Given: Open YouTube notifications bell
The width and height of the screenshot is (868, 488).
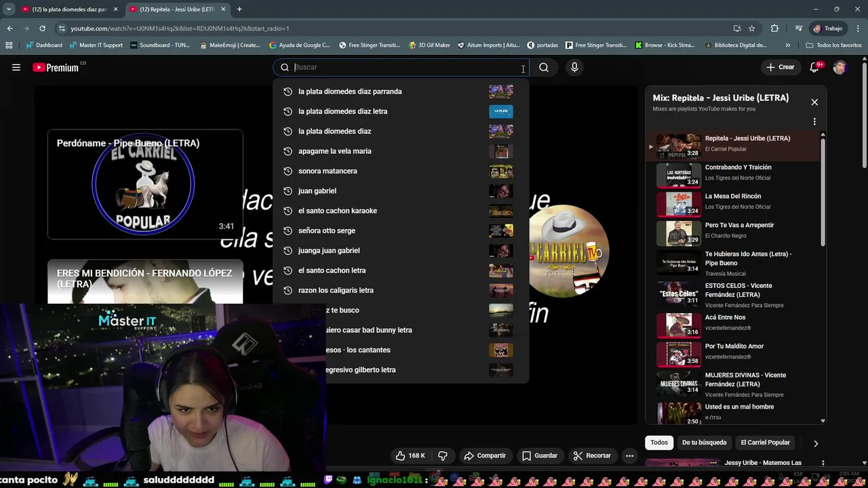Looking at the screenshot, I should coord(815,67).
